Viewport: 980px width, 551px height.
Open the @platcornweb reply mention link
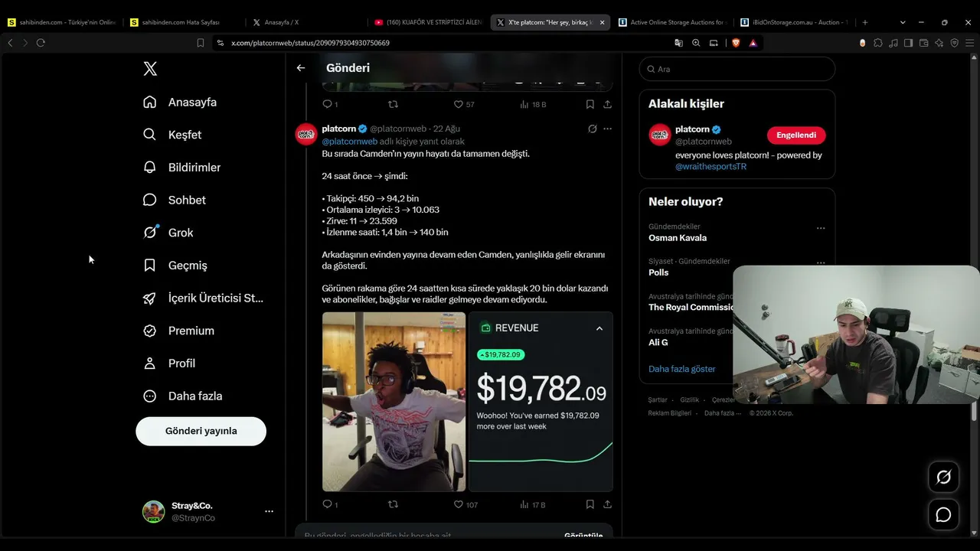coord(349,142)
